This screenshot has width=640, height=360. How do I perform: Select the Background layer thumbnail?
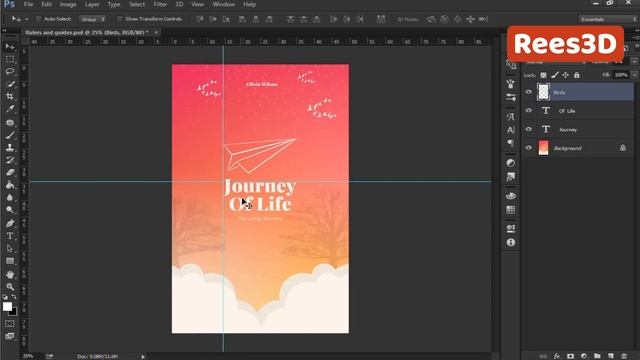point(543,148)
